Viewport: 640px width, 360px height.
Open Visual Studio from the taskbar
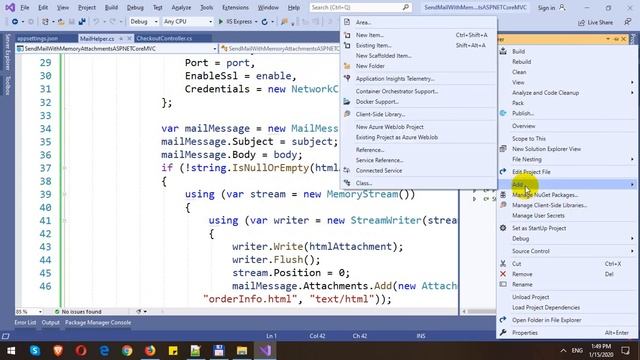tap(265, 351)
